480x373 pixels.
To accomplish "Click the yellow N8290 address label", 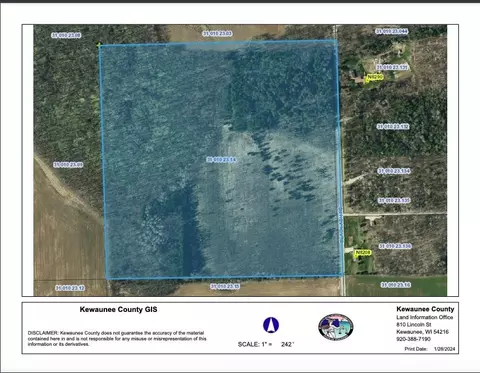I will (375, 77).
